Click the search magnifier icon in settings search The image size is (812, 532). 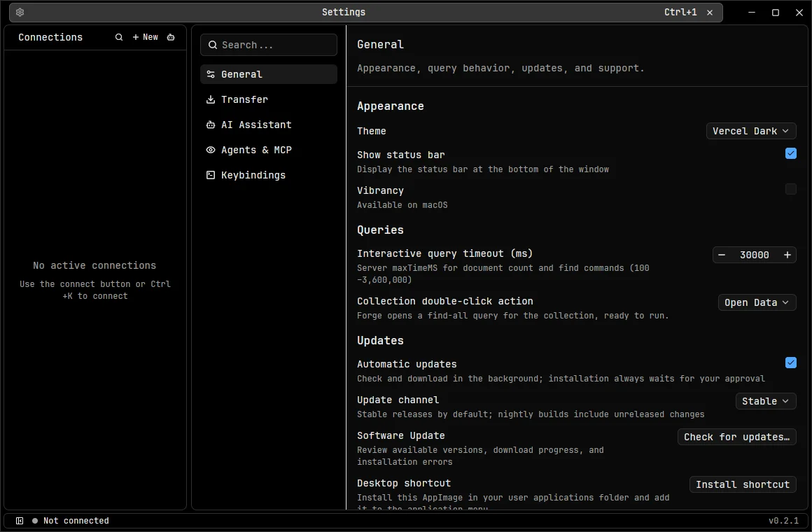pos(212,45)
